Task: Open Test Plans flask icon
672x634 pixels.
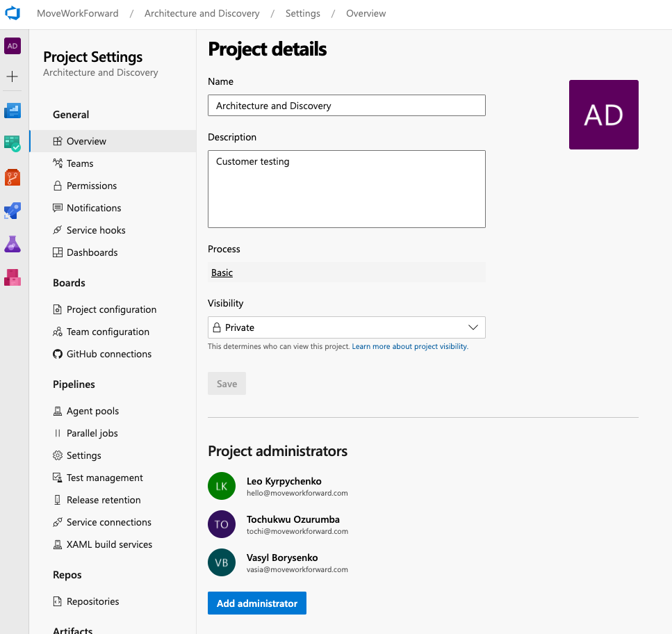Action: [13, 244]
